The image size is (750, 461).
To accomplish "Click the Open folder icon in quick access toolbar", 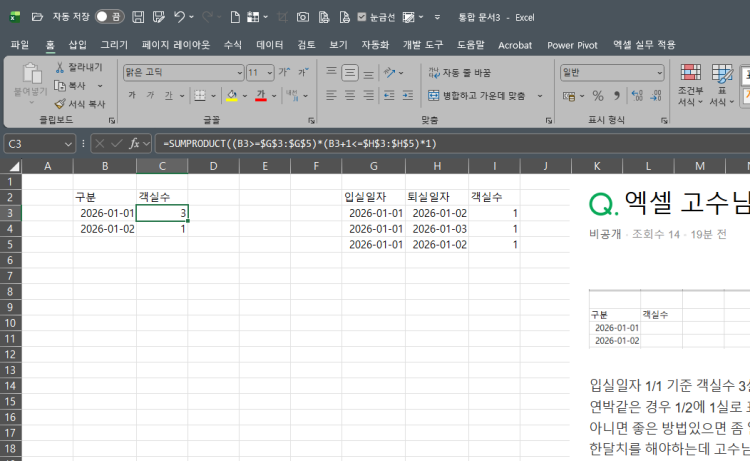I will coord(37,17).
